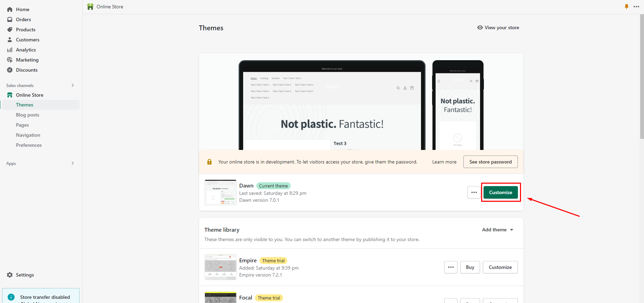Click the info icon in Store transfer banner
The image size is (644, 303).
click(x=11, y=297)
